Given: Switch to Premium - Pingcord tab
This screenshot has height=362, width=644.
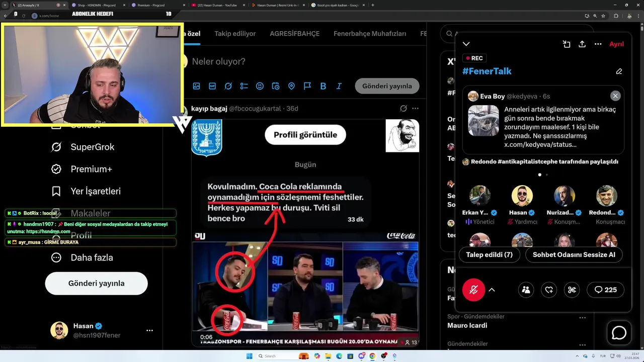Looking at the screenshot, I should (157, 5).
